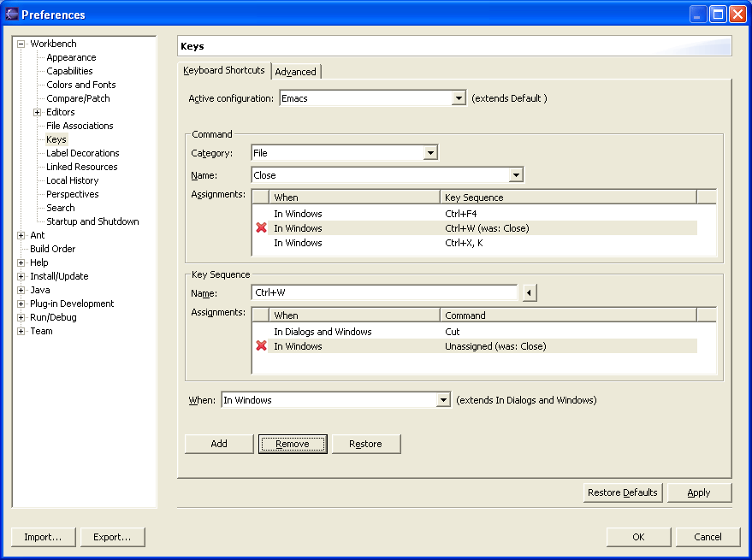Click the Import... button
Image resolution: width=752 pixels, height=560 pixels.
pyautogui.click(x=43, y=537)
